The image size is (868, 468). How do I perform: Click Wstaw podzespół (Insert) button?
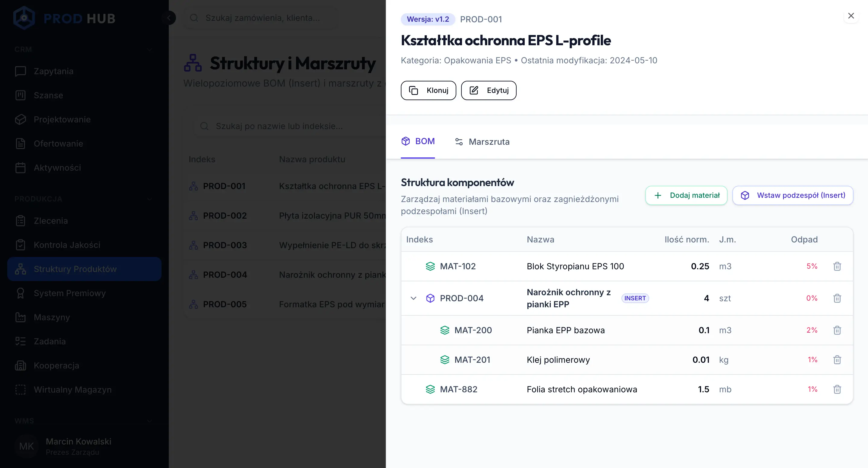coord(793,195)
